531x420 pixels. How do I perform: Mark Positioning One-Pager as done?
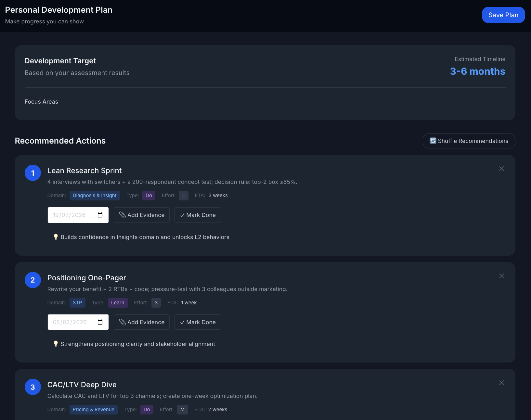[198, 322]
